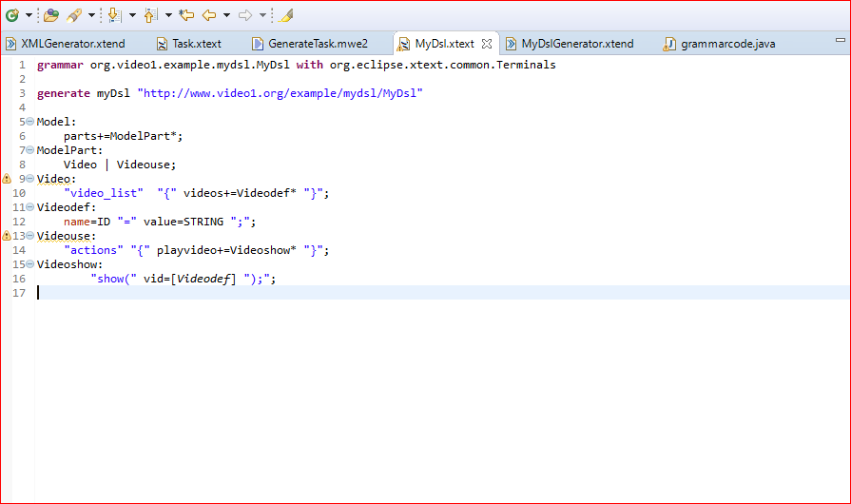This screenshot has width=851, height=504.
Task: Click the 'grammar' keyword on line 1
Action: pos(60,65)
